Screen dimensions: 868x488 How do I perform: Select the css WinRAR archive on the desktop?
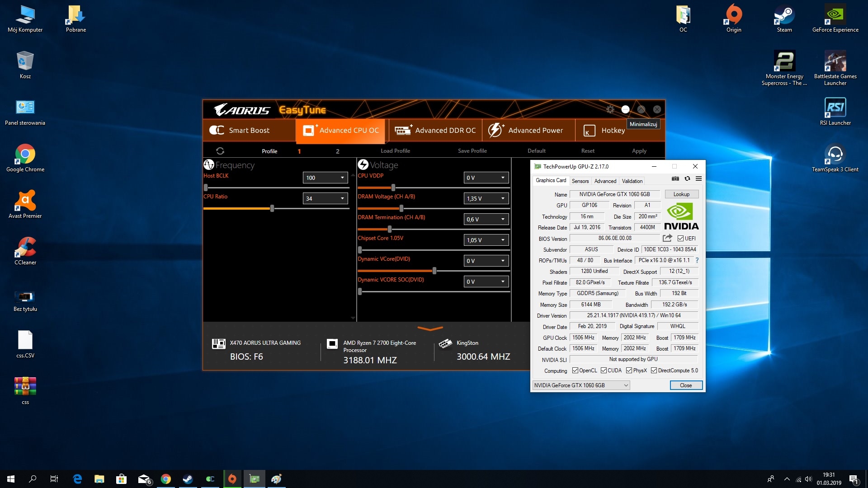point(25,391)
